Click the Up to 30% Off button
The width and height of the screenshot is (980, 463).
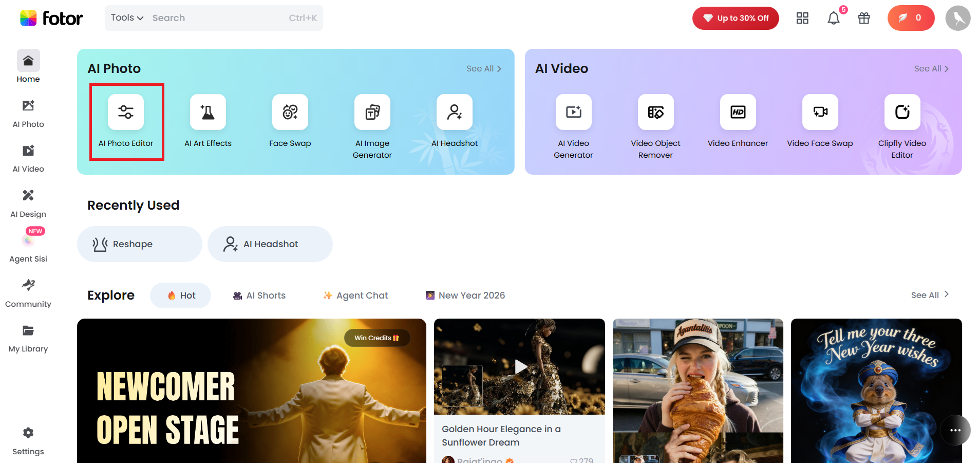736,18
